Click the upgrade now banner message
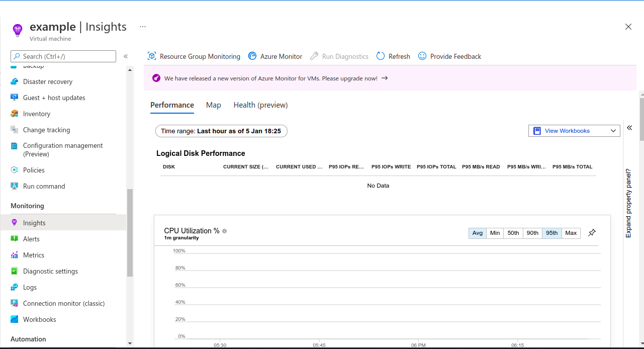644x349 pixels. (x=271, y=78)
